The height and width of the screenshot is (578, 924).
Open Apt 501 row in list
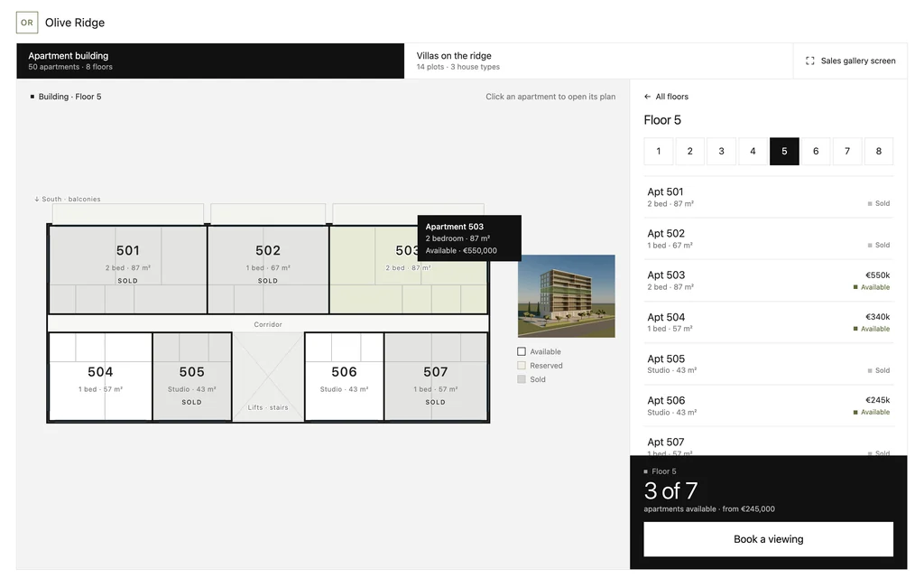point(769,197)
